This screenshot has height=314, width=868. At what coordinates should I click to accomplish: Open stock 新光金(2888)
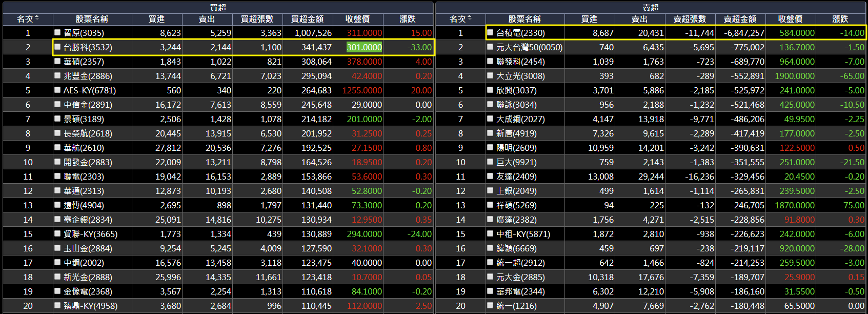(88, 277)
